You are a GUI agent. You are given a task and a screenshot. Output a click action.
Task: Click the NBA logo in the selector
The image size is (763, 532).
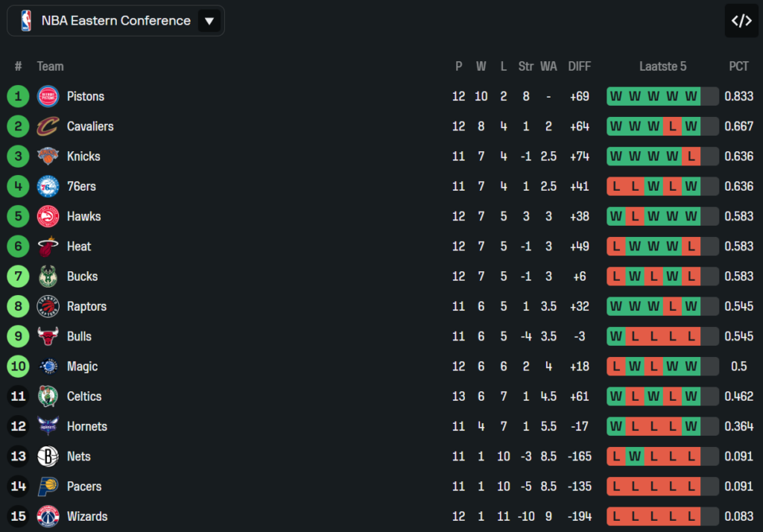(26, 21)
